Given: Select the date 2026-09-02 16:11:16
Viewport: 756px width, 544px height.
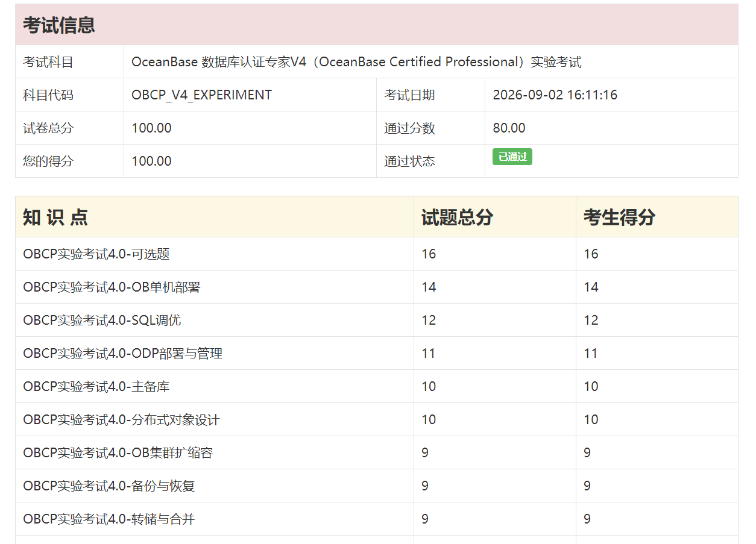Looking at the screenshot, I should [555, 95].
